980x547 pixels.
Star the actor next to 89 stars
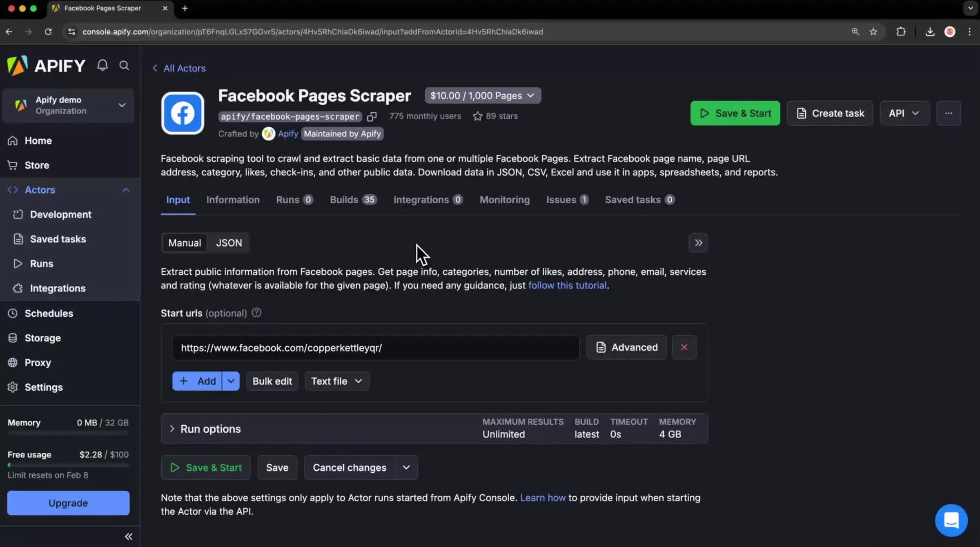(477, 116)
